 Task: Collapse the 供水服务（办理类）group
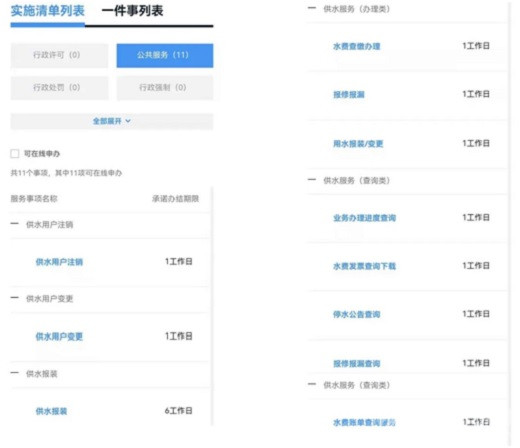(x=312, y=8)
